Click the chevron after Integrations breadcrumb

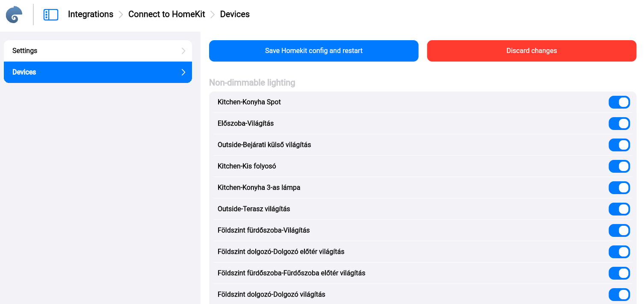[x=121, y=15]
